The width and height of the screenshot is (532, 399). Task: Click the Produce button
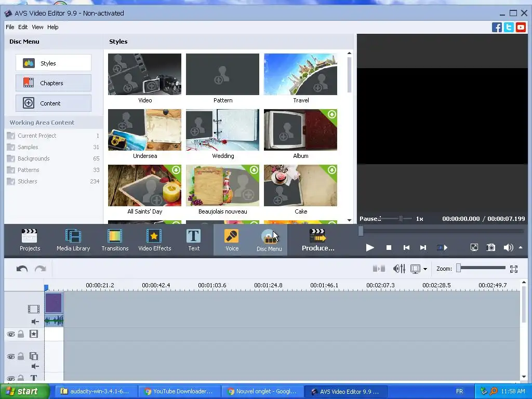[318, 240]
